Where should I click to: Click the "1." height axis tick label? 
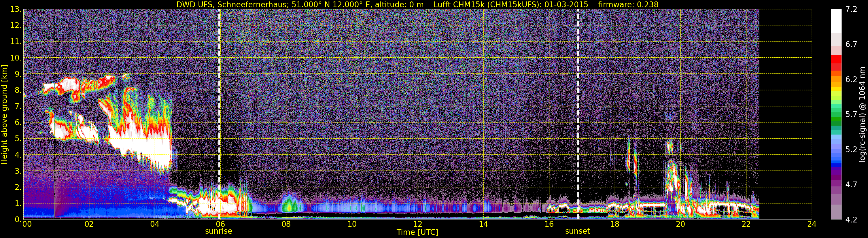coord(18,204)
